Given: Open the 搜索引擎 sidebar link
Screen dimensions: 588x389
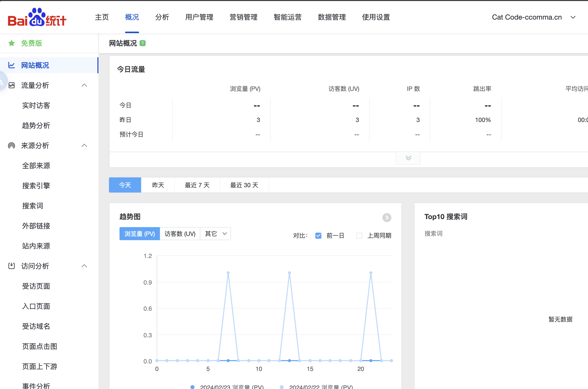Looking at the screenshot, I should click(36, 186).
